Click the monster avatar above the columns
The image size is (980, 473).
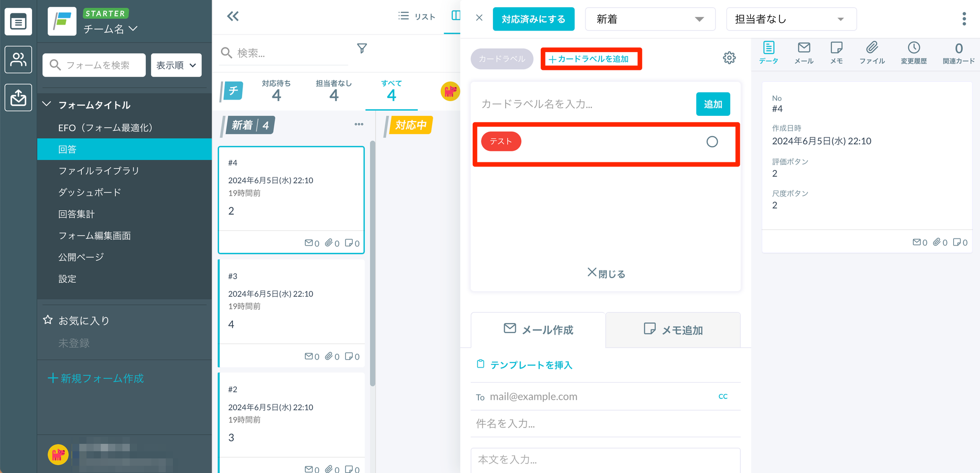click(x=450, y=91)
